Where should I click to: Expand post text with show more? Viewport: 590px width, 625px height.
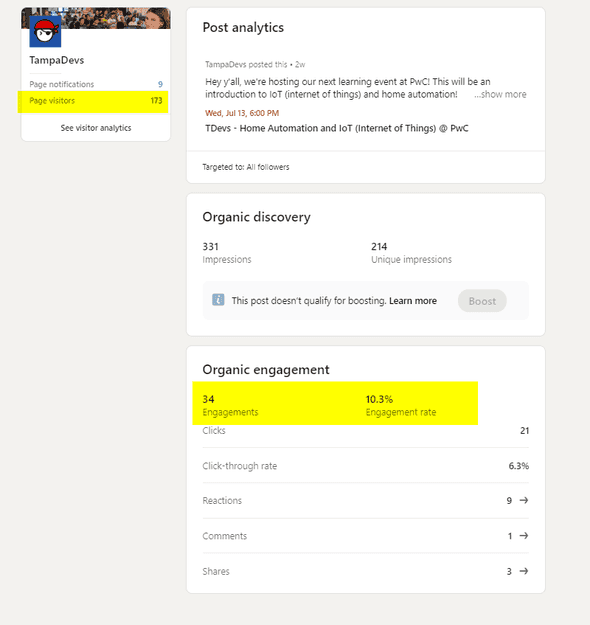click(x=500, y=94)
